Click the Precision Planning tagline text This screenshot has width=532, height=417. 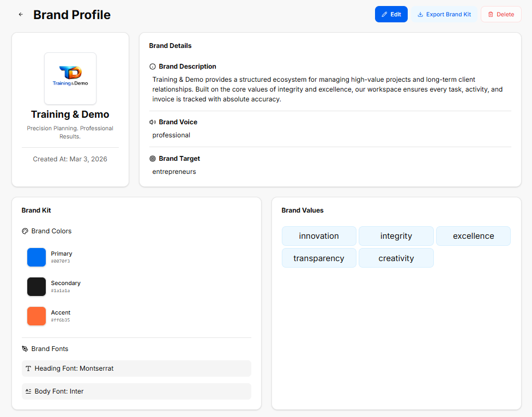[x=70, y=132]
